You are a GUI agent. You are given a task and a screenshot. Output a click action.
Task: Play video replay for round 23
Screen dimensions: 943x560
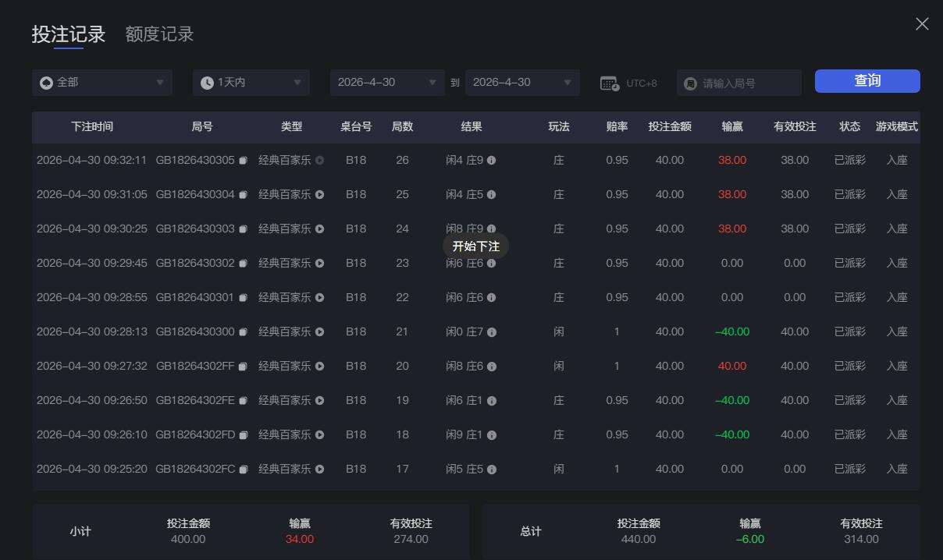(x=319, y=264)
